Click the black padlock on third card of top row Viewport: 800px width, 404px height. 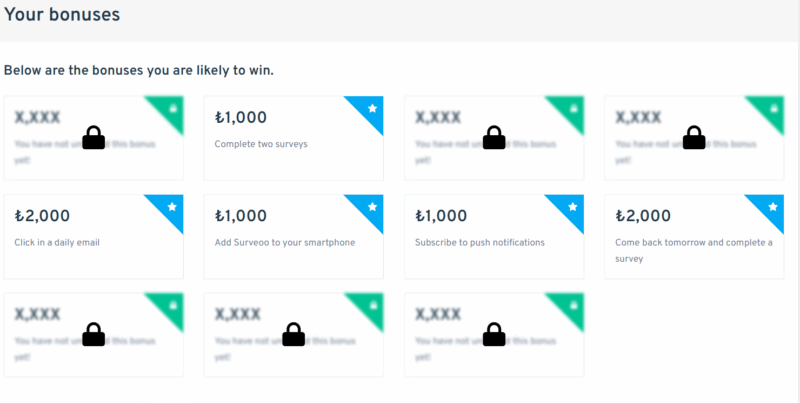coord(494,138)
